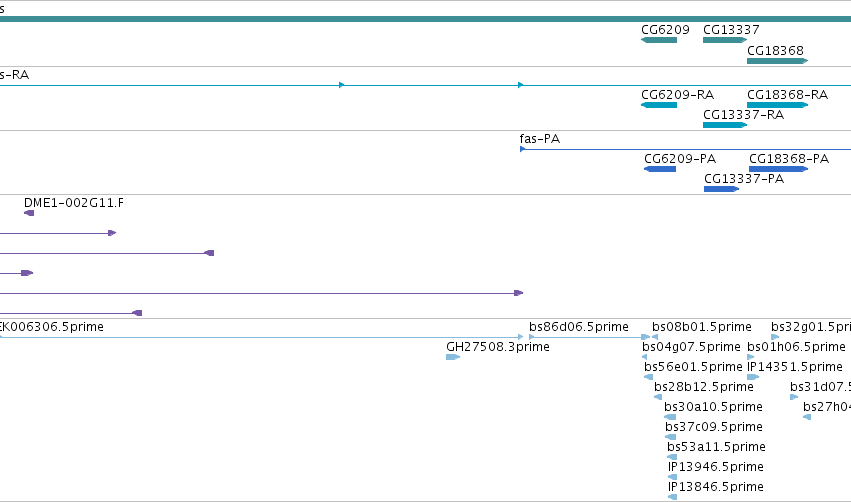The image size is (851, 502).
Task: Click the IP14351.5prime EST label
Action: (795, 367)
